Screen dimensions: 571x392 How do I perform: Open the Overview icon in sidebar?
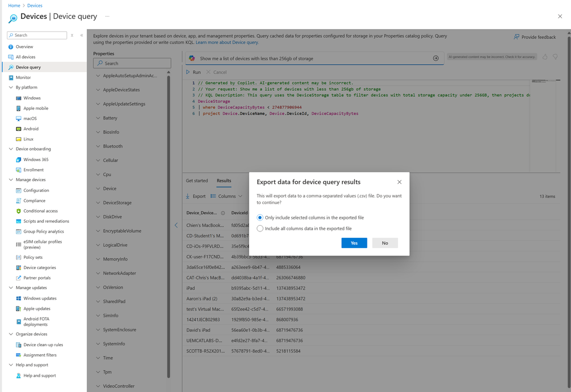click(x=10, y=47)
